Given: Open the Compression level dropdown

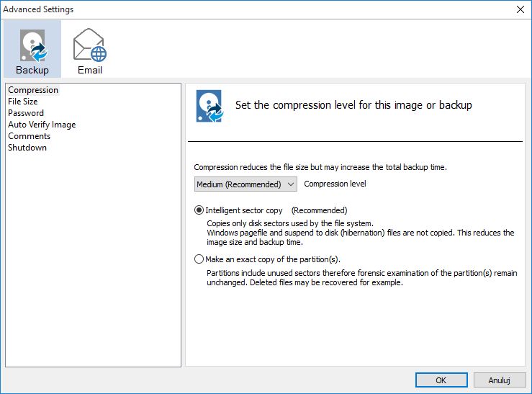Looking at the screenshot, I should click(x=291, y=184).
